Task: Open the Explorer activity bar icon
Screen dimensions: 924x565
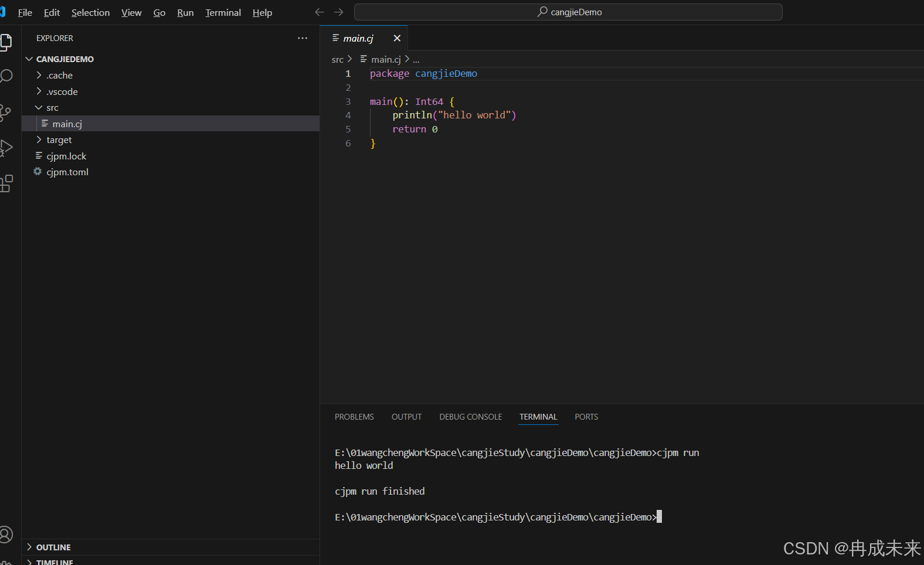Action: pos(6,42)
